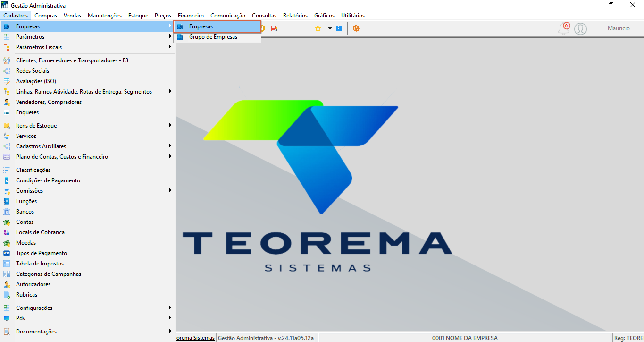The height and width of the screenshot is (342, 644).
Task: Click the Contas money icon
Action: pos(7,222)
